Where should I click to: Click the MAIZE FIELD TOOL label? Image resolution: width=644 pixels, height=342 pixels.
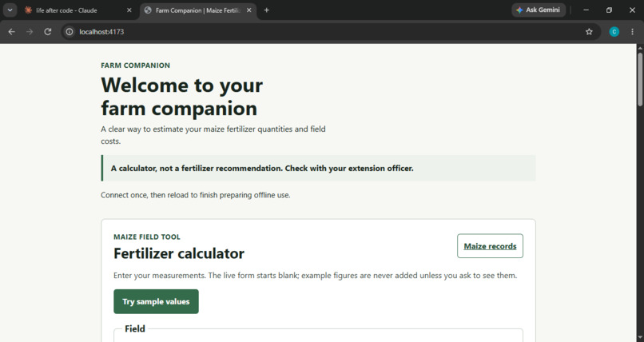click(147, 237)
